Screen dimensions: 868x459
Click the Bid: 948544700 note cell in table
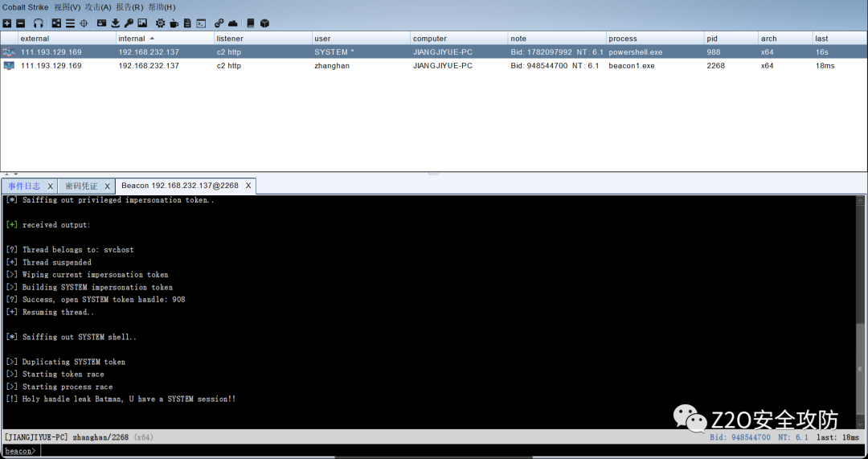[556, 65]
